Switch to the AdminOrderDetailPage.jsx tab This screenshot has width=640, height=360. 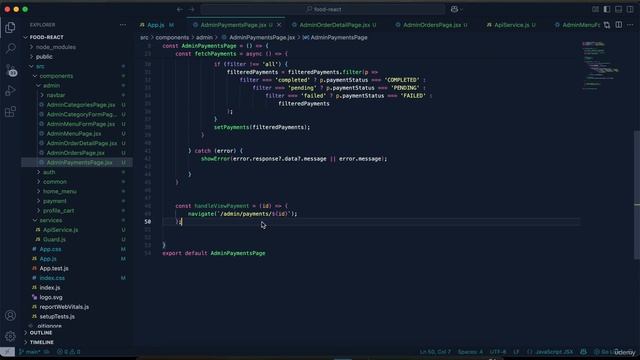pyautogui.click(x=335, y=25)
